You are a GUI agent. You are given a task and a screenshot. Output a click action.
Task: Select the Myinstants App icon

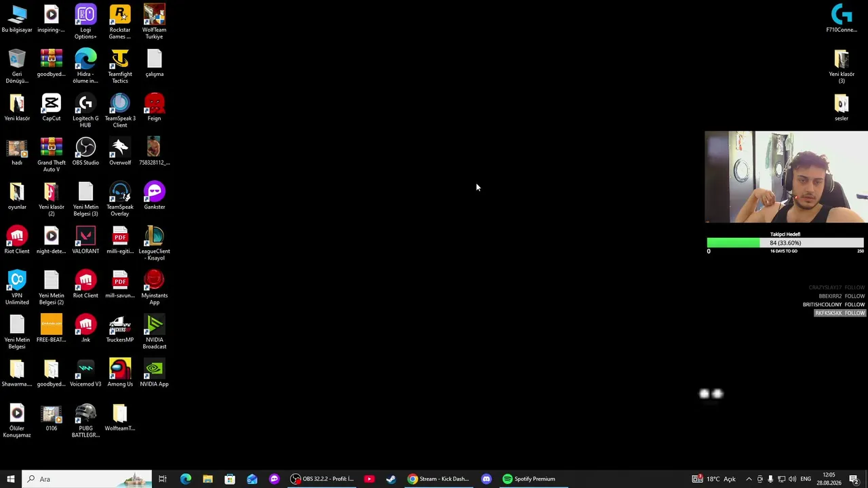[x=155, y=287]
